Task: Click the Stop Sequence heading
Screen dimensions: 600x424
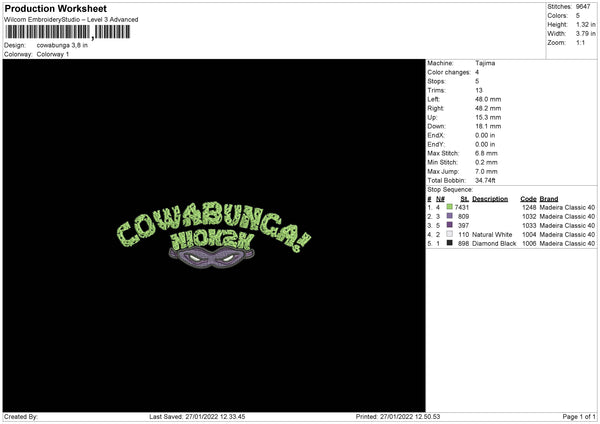Action: point(450,190)
